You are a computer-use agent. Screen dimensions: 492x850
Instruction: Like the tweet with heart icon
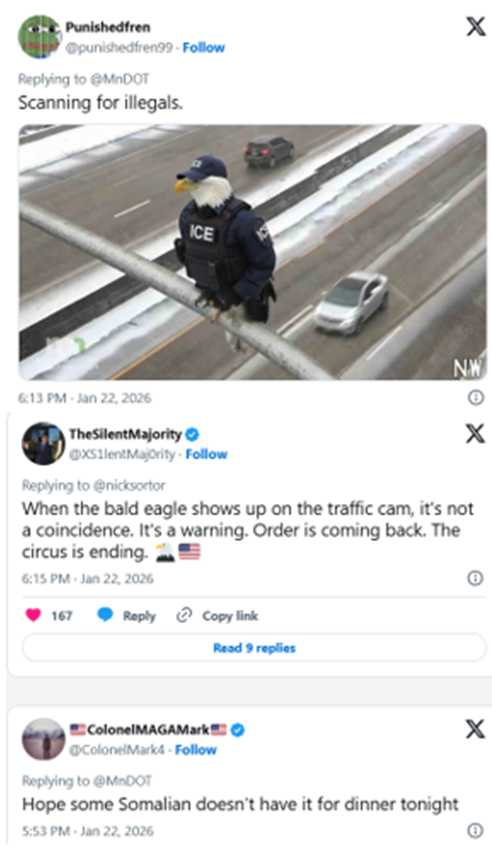coord(34,615)
